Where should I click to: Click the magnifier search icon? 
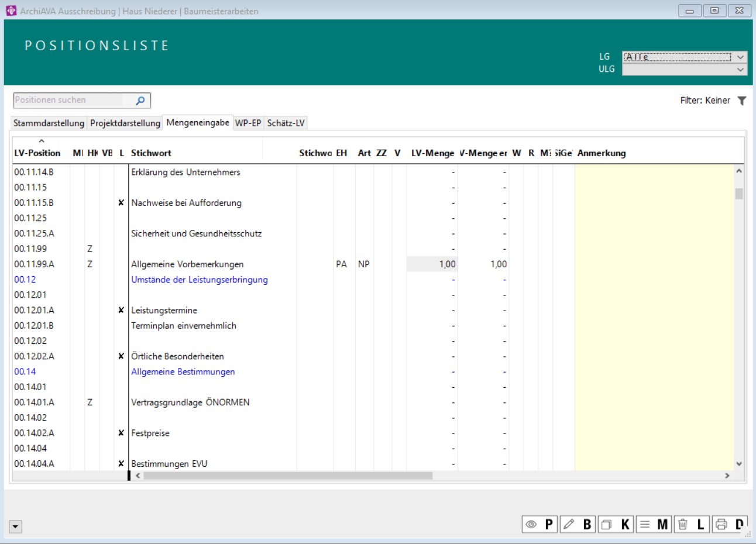click(x=140, y=101)
